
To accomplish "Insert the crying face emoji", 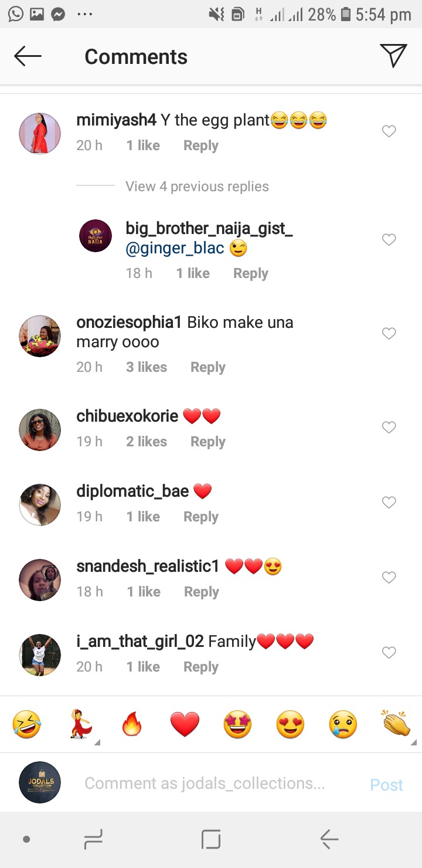I will (x=343, y=725).
